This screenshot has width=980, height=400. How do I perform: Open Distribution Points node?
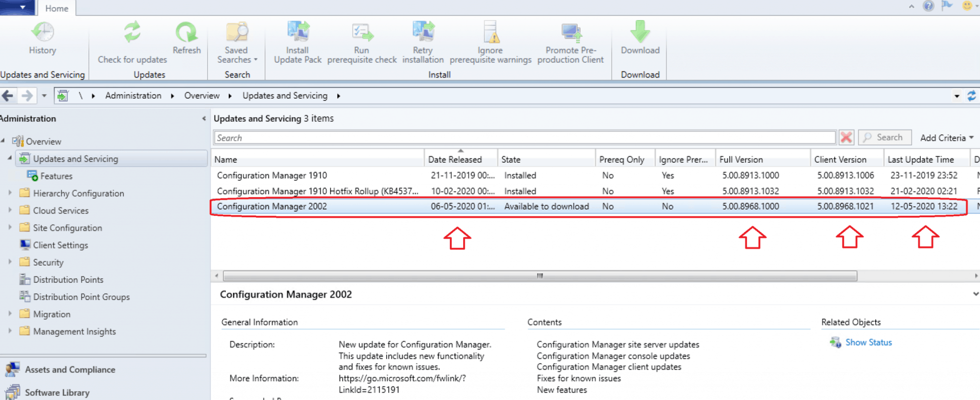point(68,280)
